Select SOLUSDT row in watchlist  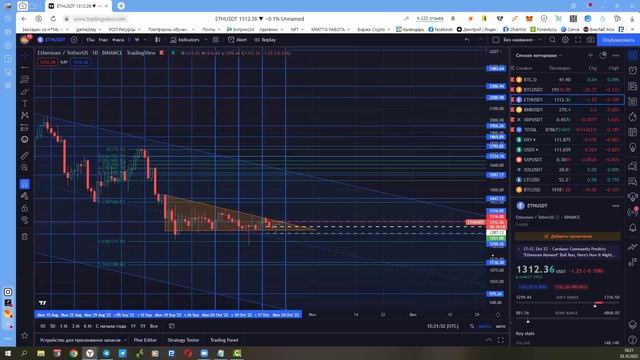pos(567,170)
